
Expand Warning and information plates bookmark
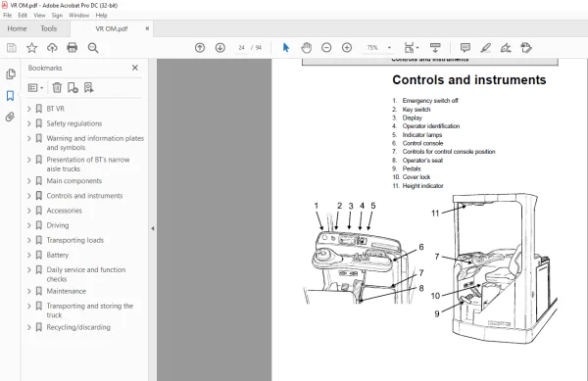click(x=29, y=138)
